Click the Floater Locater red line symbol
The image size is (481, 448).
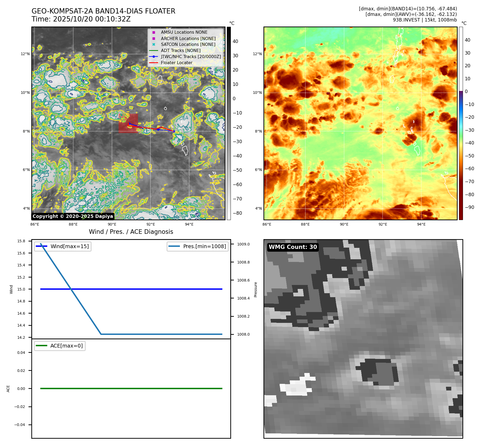click(x=154, y=63)
